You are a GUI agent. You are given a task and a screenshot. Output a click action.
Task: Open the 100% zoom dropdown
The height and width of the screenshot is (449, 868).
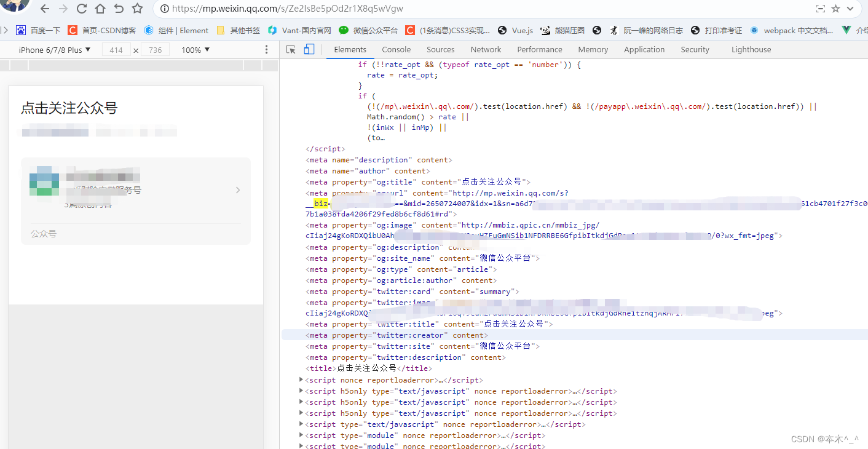pyautogui.click(x=195, y=50)
